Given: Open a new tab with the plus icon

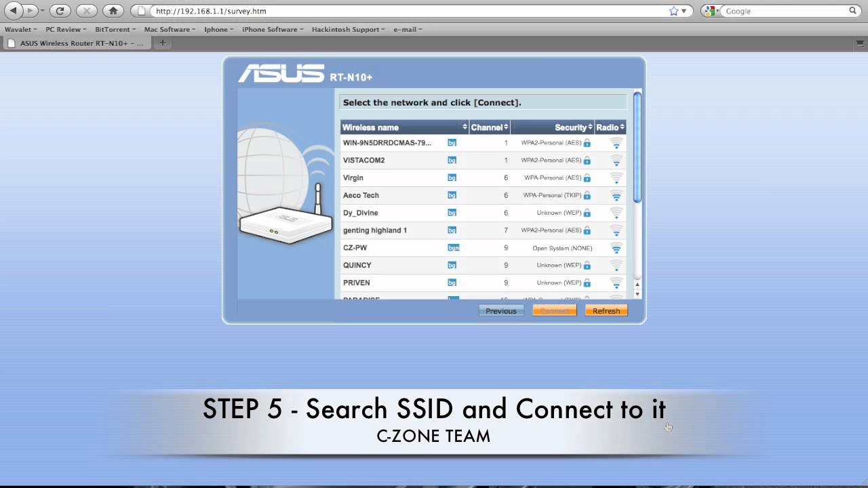Looking at the screenshot, I should [x=162, y=43].
